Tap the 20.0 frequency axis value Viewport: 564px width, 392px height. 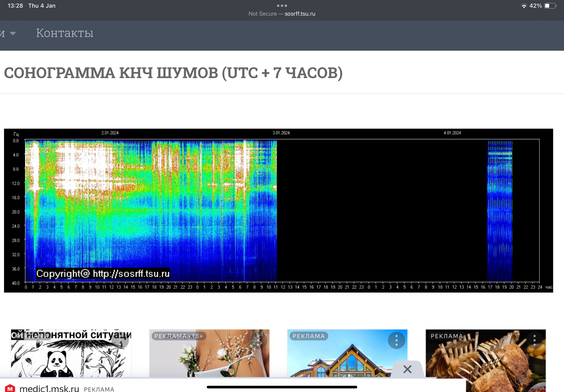tap(16, 212)
